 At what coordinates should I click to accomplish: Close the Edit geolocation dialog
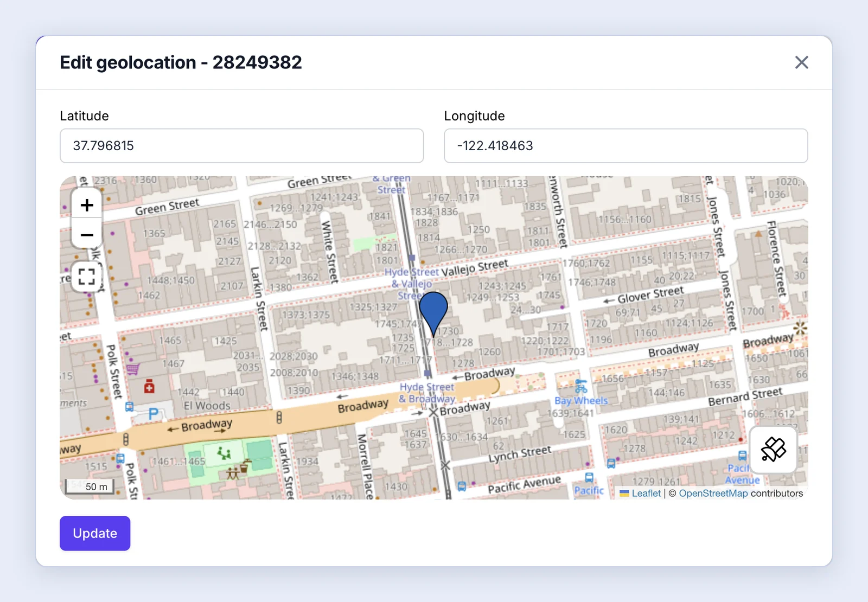(x=801, y=62)
